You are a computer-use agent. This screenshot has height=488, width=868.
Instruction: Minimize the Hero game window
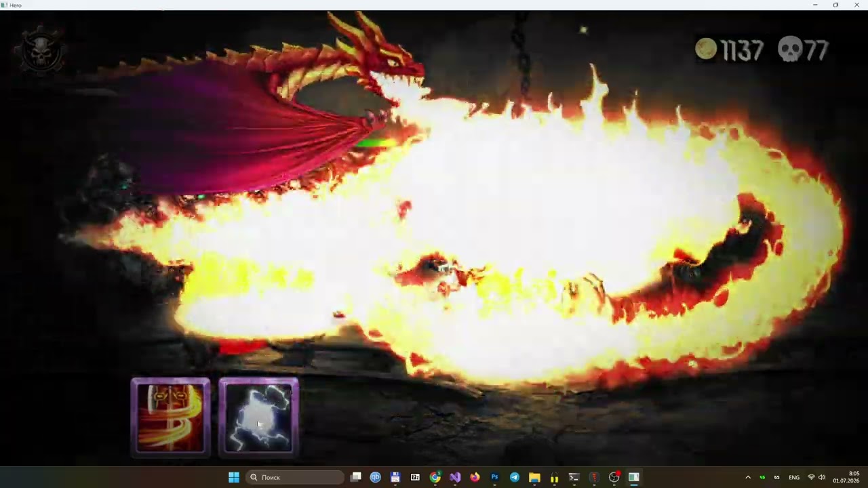coord(815,5)
